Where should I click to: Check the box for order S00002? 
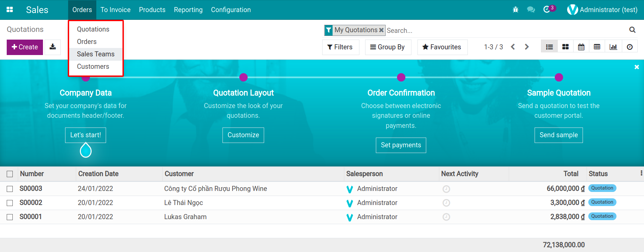pos(10,203)
